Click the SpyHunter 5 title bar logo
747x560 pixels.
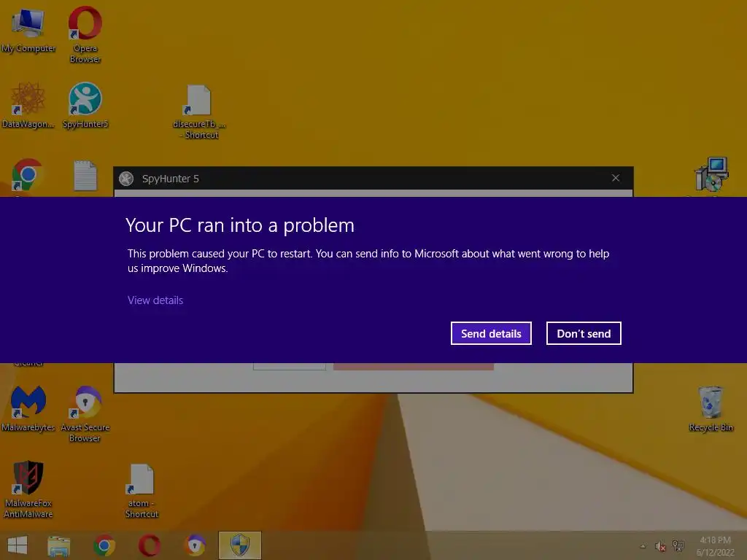click(126, 179)
